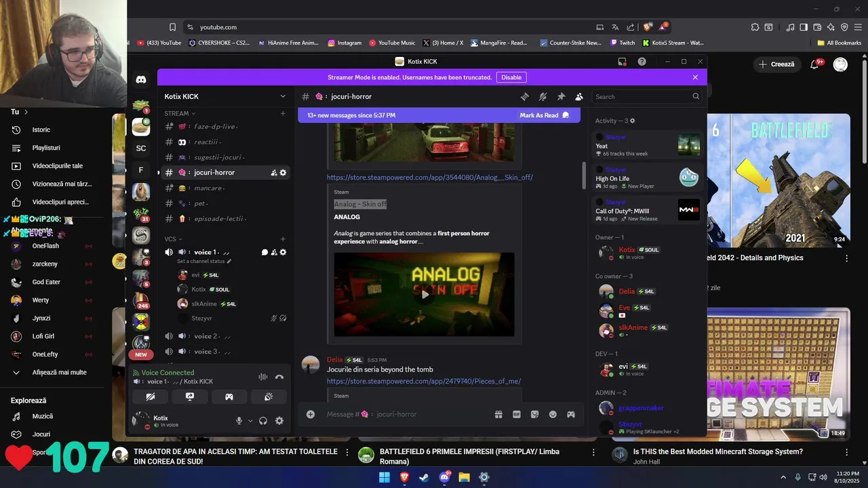
Task: Toggle notification settings bell in channel header
Action: coord(542,97)
